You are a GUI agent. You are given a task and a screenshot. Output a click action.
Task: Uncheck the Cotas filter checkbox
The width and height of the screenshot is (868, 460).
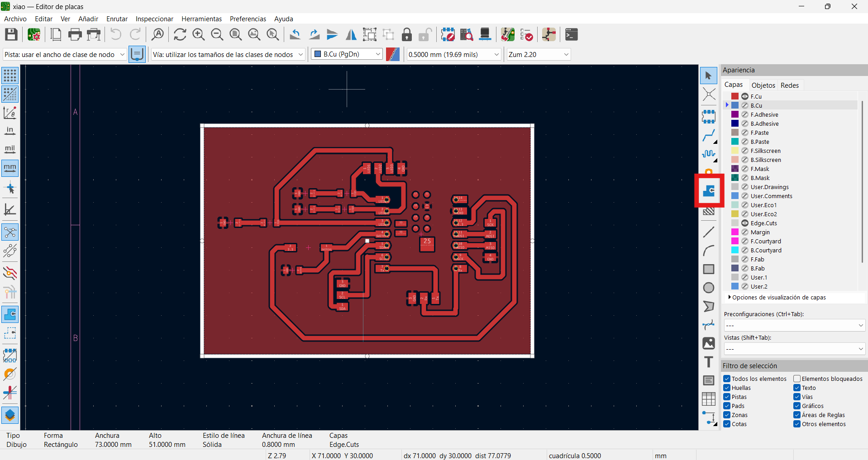pos(727,424)
